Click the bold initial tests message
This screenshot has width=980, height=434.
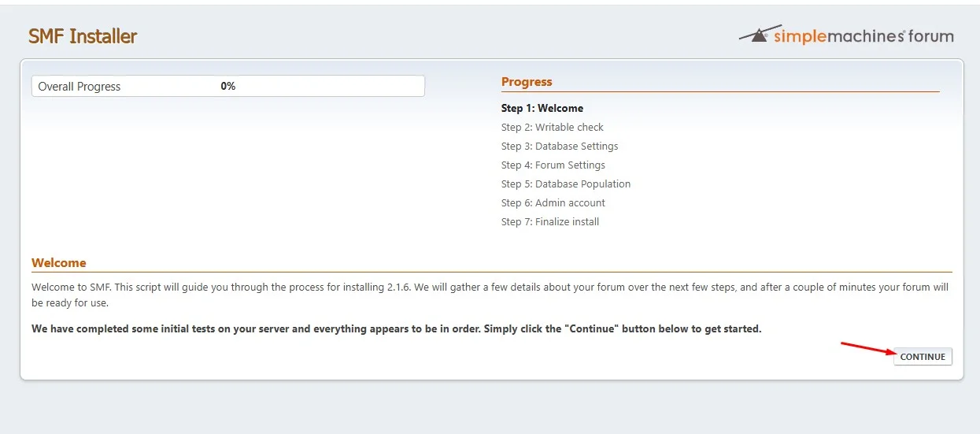coord(397,328)
